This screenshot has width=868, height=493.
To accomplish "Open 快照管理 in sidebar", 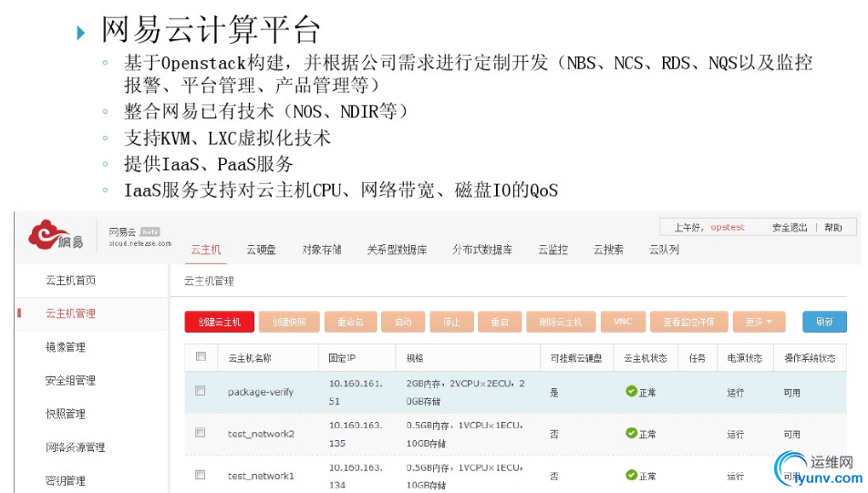I will click(x=66, y=414).
